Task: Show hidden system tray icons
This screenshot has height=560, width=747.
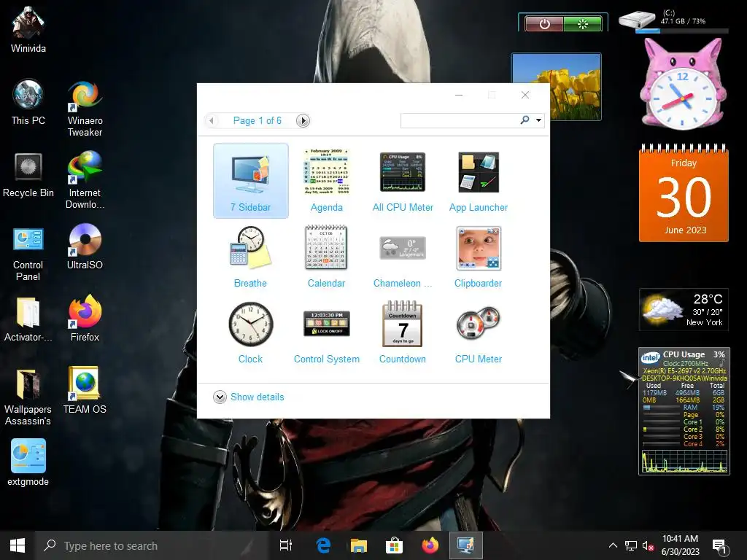Action: click(613, 545)
